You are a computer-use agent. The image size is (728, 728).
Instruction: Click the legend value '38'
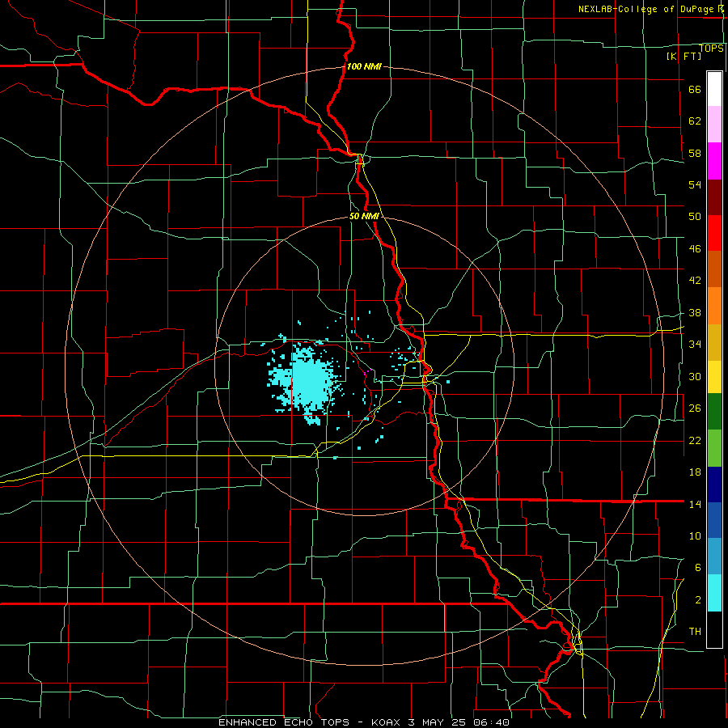pos(695,312)
